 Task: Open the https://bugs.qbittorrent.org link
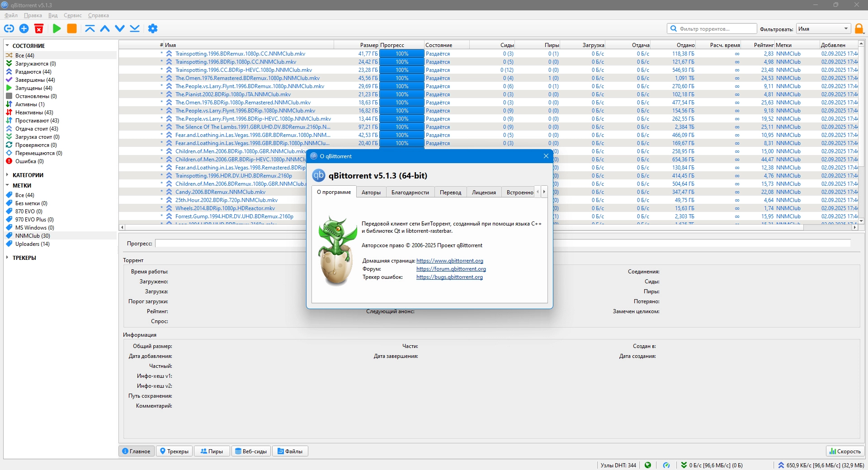click(x=449, y=277)
